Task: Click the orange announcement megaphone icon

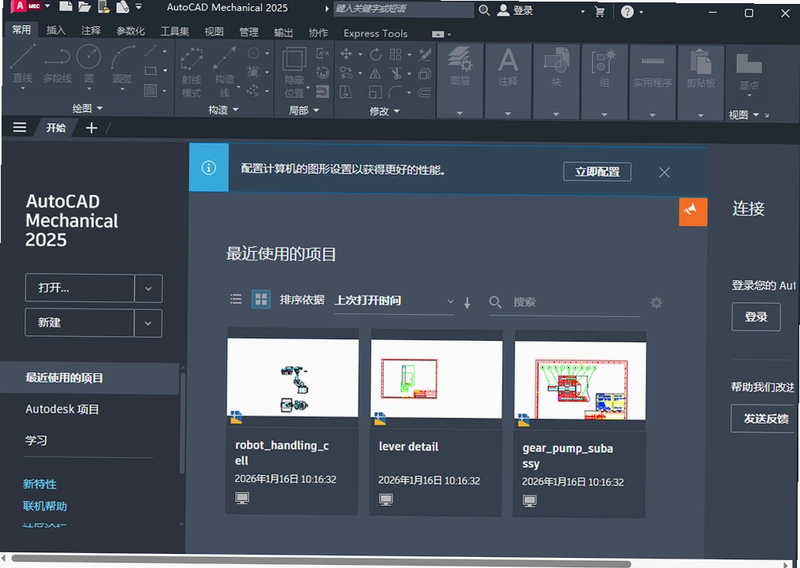Action: click(693, 211)
